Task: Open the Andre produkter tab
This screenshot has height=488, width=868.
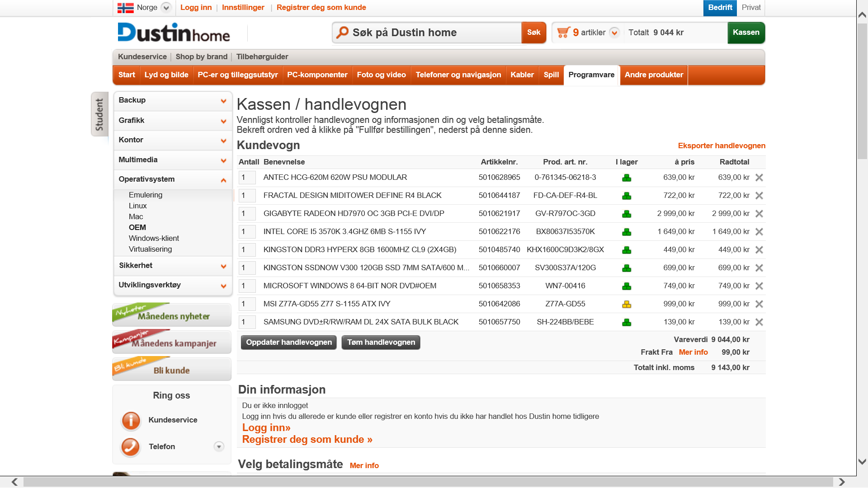Action: (x=654, y=75)
